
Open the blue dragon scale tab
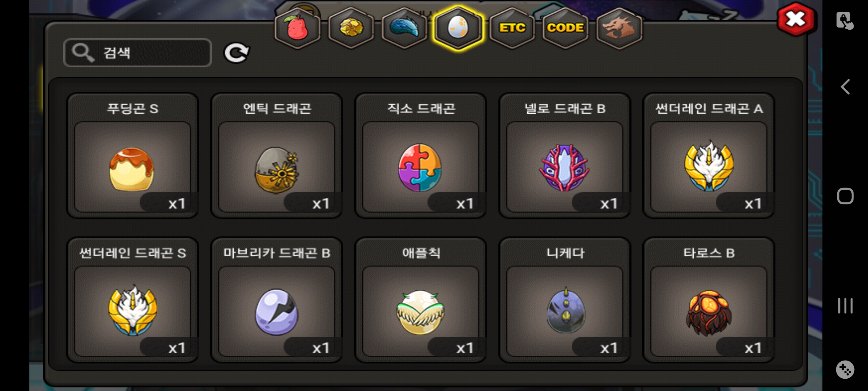404,28
